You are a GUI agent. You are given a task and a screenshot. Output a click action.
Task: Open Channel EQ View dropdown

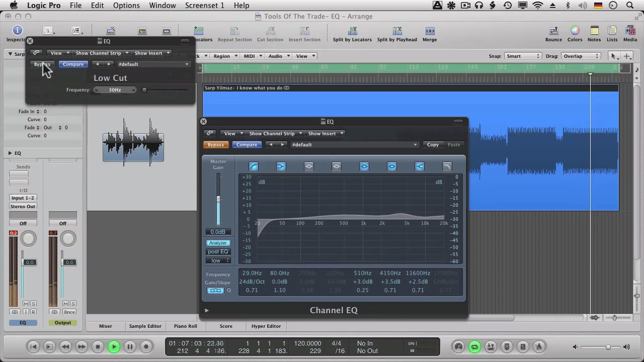coord(232,134)
